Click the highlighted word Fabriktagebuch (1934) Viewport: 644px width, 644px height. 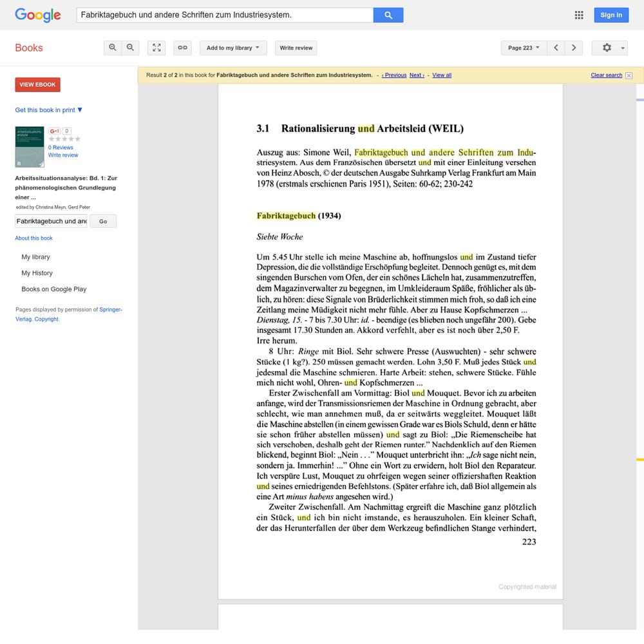point(299,216)
